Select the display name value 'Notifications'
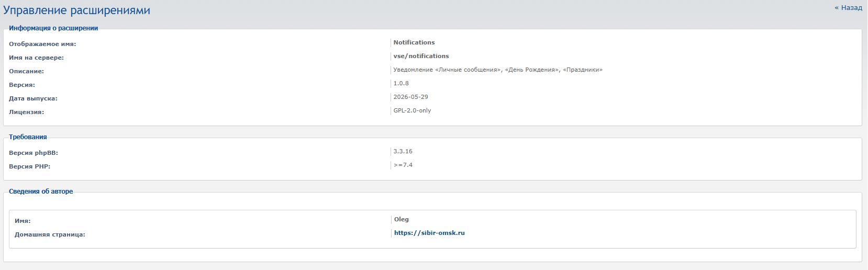868x270 pixels. click(414, 42)
